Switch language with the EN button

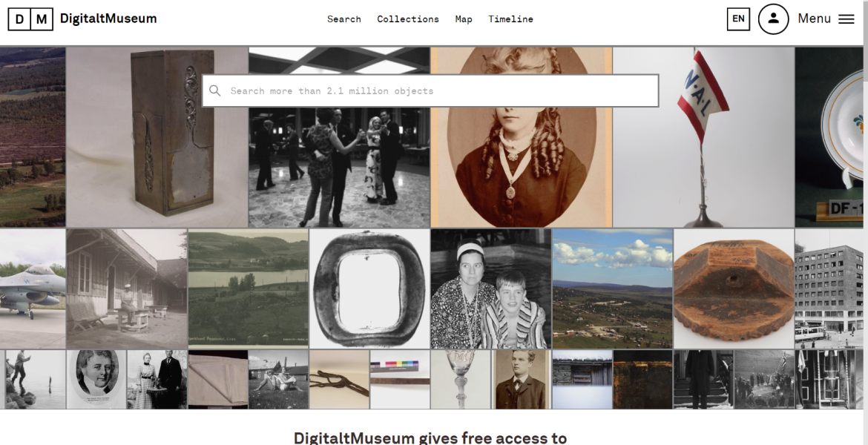click(738, 19)
